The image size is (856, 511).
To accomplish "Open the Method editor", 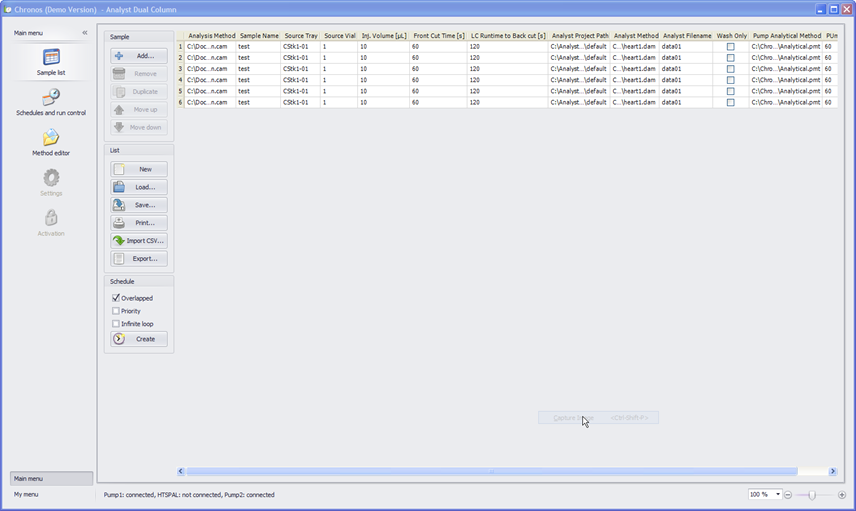I will coord(51,142).
